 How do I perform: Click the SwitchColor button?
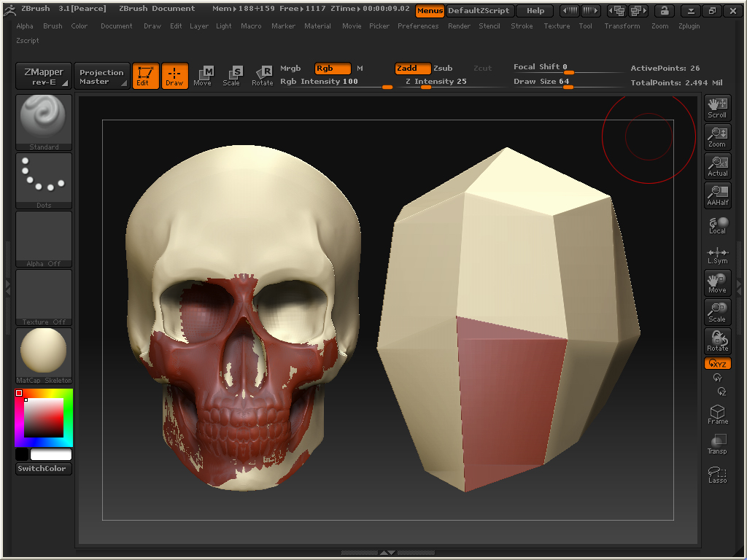44,469
